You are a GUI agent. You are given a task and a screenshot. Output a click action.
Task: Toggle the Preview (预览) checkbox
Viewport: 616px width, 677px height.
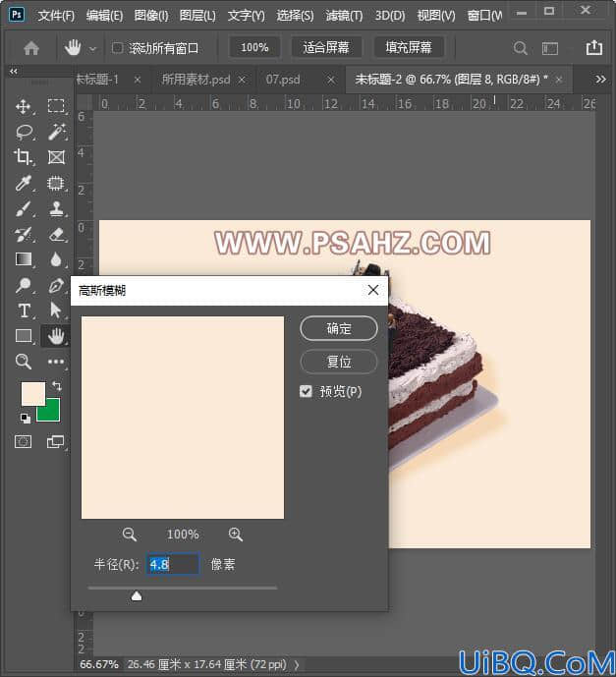point(306,392)
